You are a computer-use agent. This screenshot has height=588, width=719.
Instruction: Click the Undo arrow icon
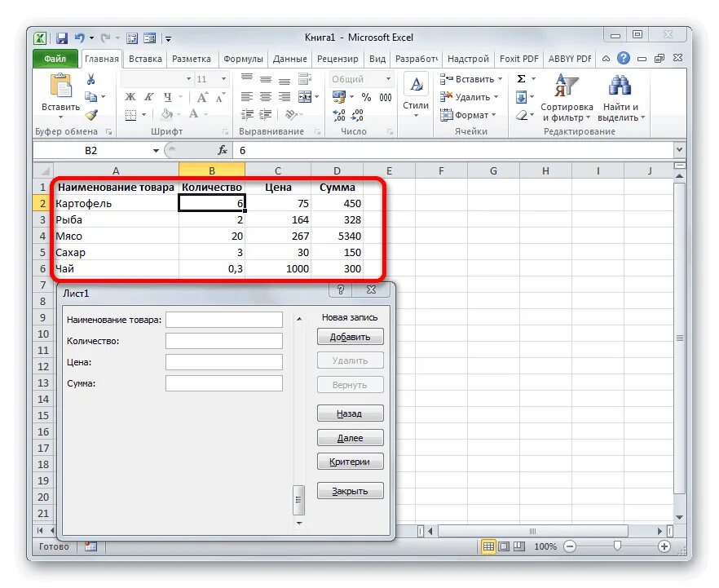click(80, 38)
